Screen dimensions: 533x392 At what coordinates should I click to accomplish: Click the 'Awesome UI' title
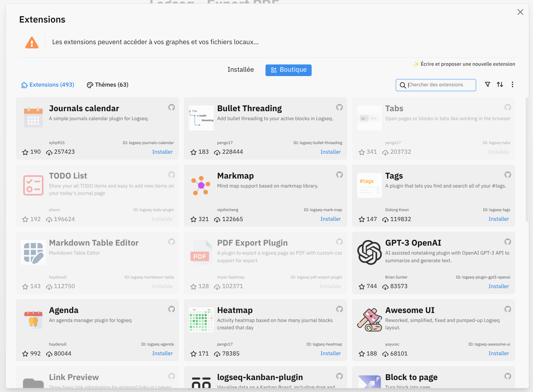(x=410, y=310)
